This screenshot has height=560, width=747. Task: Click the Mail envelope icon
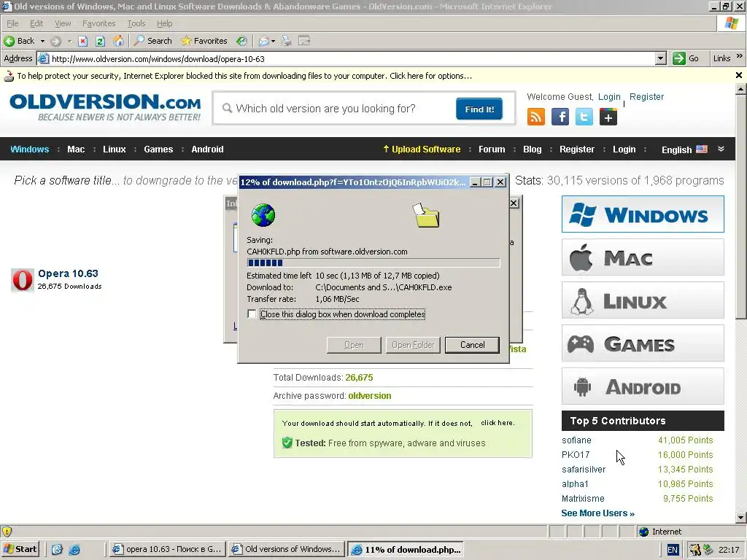click(x=263, y=41)
